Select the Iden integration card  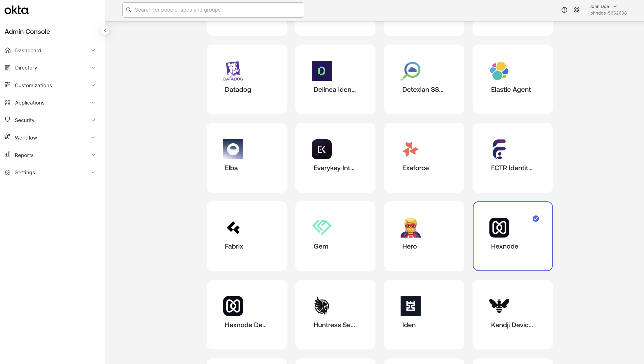(x=424, y=314)
